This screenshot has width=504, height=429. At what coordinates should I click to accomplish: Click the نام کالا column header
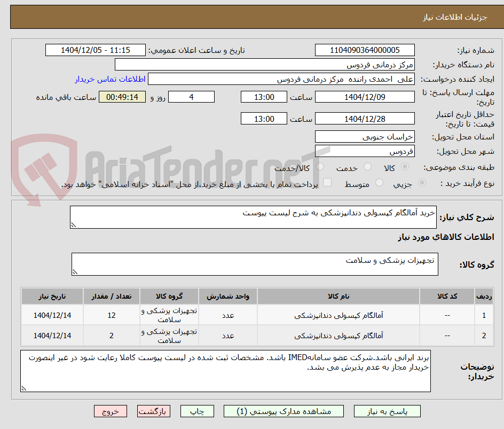(x=338, y=296)
